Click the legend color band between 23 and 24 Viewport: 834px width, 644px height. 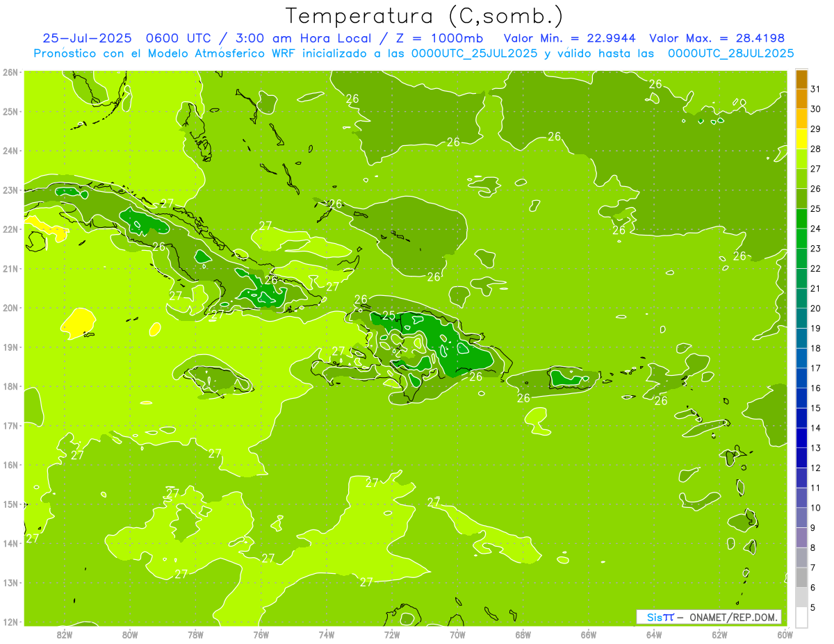coord(801,238)
